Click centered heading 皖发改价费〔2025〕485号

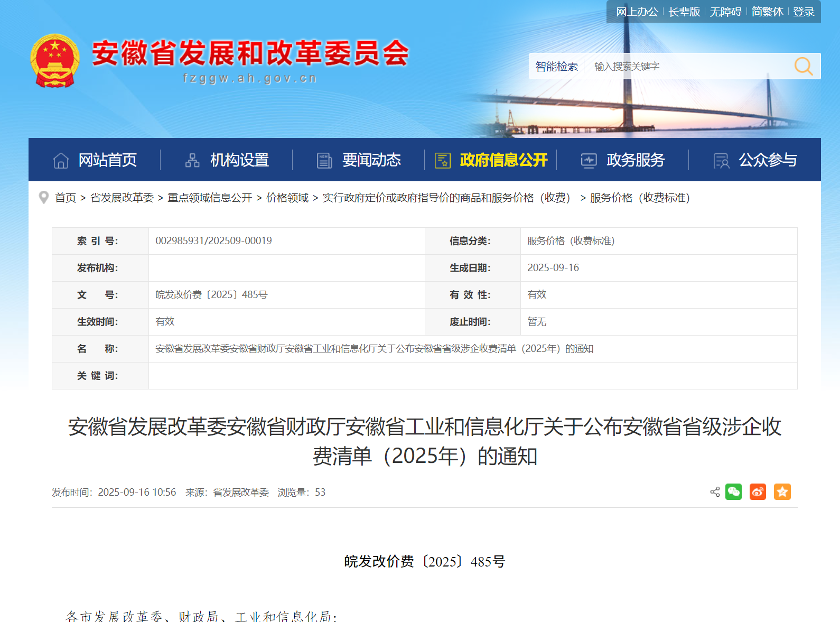pos(425,561)
